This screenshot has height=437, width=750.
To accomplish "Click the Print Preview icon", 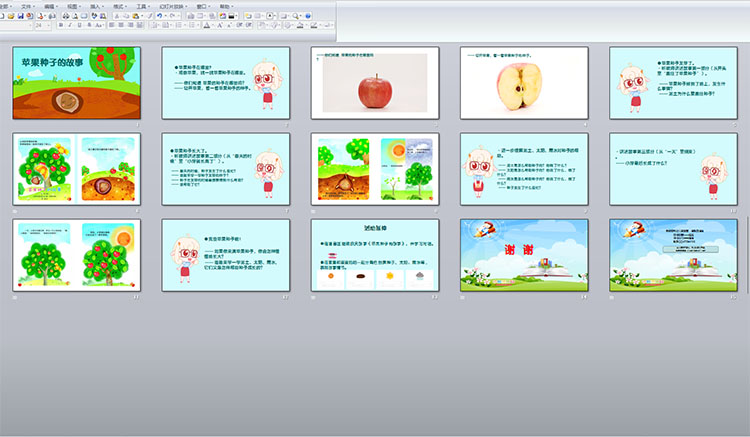I will [x=75, y=16].
